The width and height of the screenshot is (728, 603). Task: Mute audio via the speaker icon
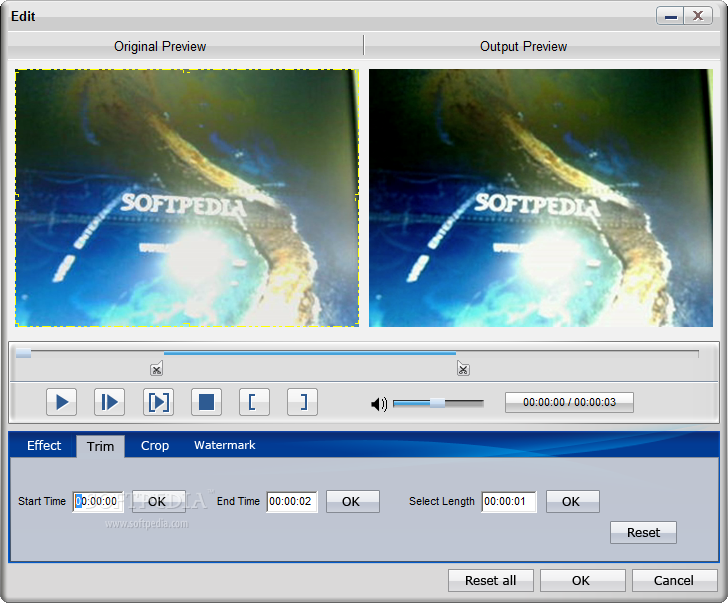[x=379, y=404]
